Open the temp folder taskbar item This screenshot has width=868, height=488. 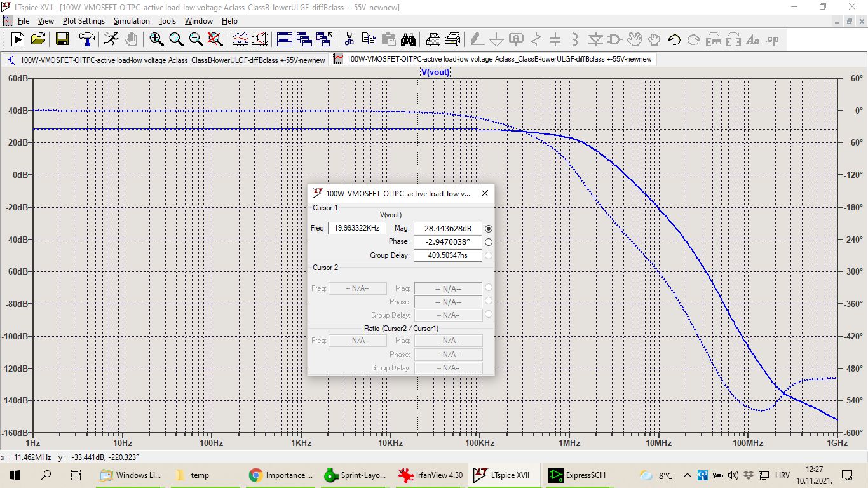click(x=206, y=475)
